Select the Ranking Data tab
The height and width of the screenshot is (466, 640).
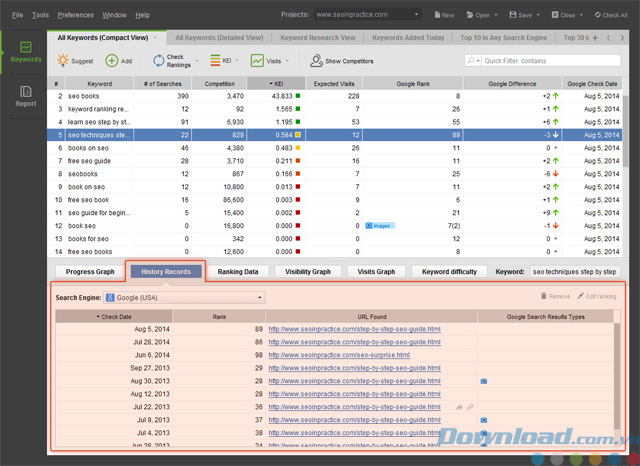pos(238,271)
